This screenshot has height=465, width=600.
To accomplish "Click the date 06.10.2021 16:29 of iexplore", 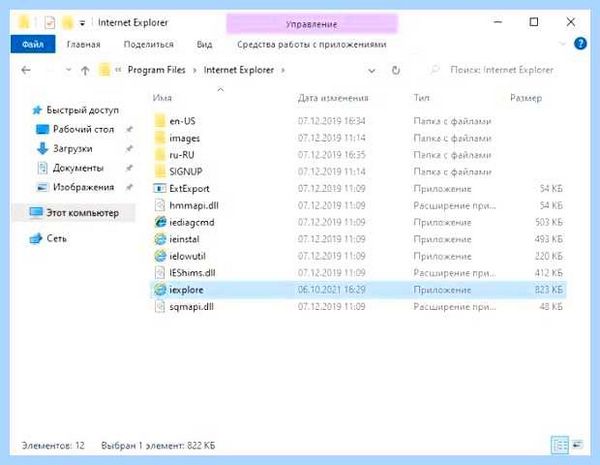I will coord(332,290).
